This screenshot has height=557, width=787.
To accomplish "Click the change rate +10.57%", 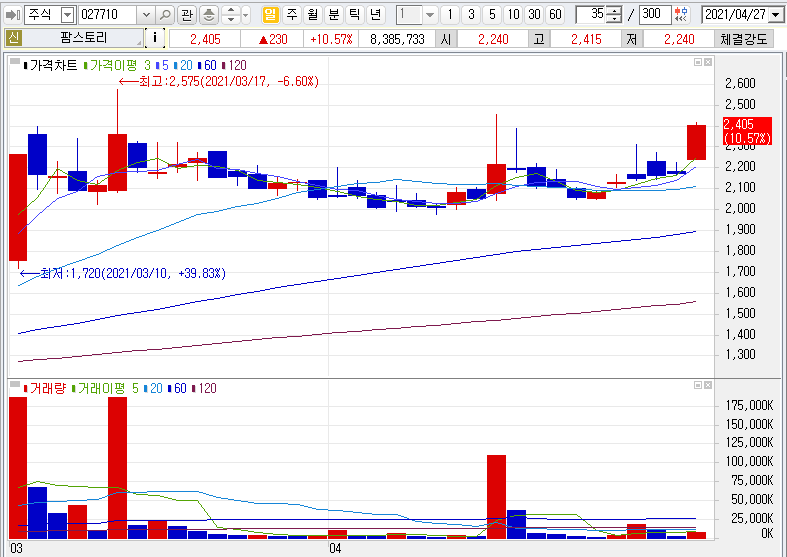I will tap(331, 39).
